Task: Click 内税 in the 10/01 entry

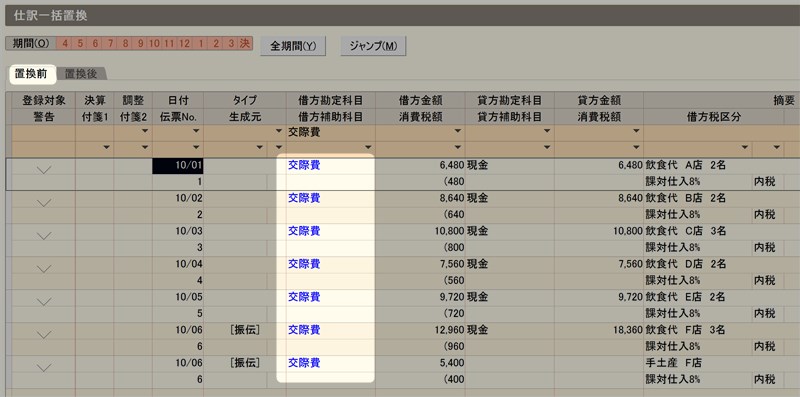Action: tap(765, 182)
